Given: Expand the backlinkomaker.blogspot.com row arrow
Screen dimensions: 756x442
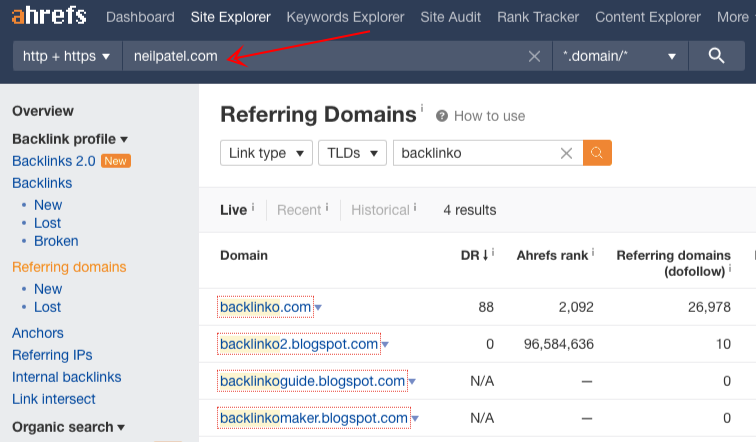Looking at the screenshot, I should point(415,419).
